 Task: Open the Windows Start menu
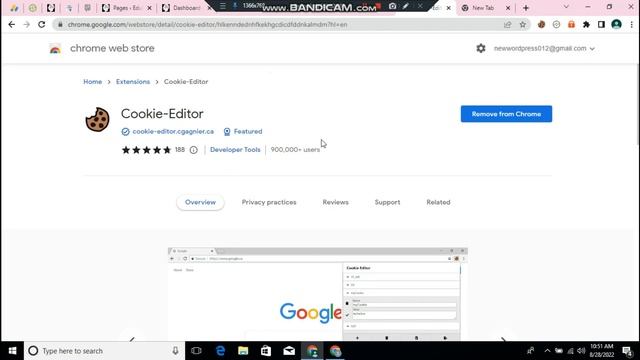point(12,351)
